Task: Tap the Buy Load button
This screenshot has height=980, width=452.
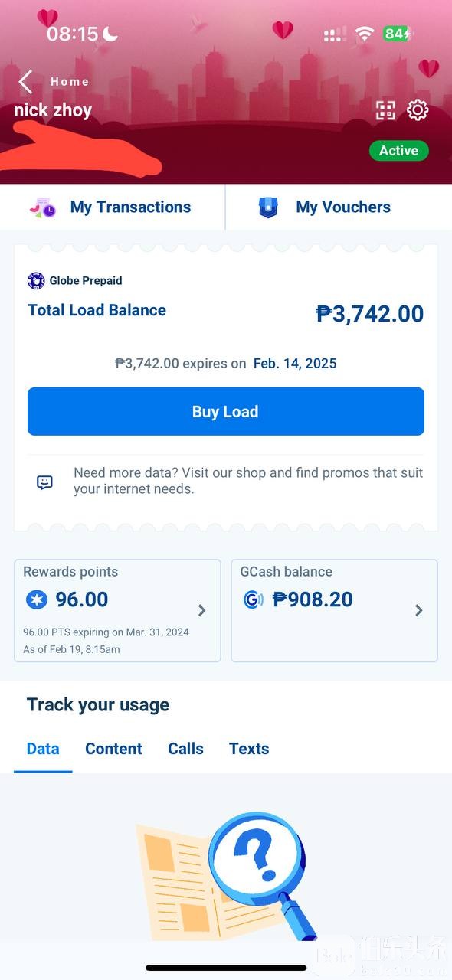Action: [226, 411]
